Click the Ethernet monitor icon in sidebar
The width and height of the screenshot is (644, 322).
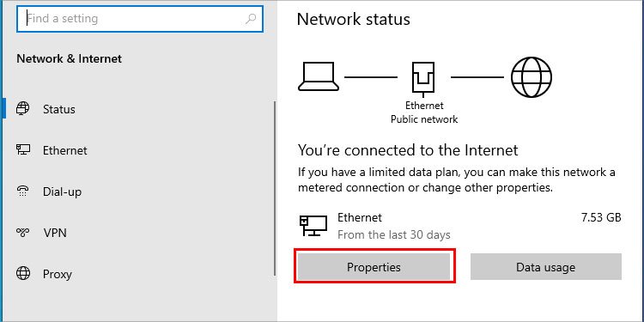[x=23, y=150]
